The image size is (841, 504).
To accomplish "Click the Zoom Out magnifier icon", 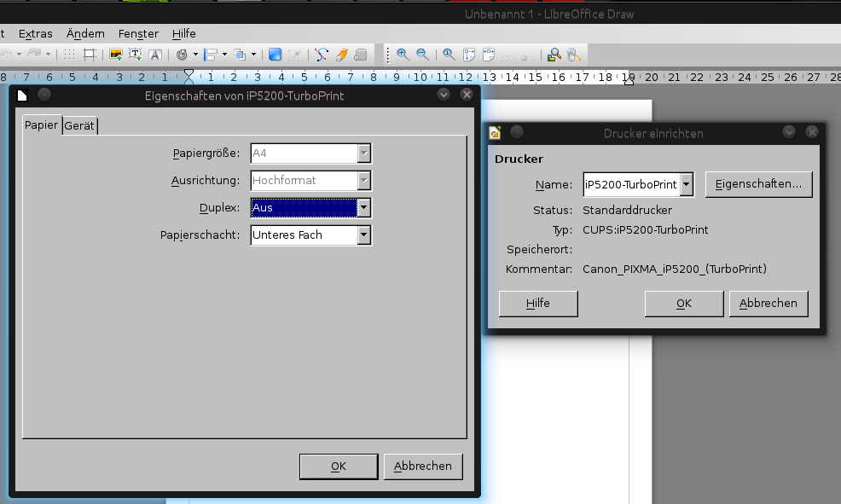I will (x=421, y=55).
